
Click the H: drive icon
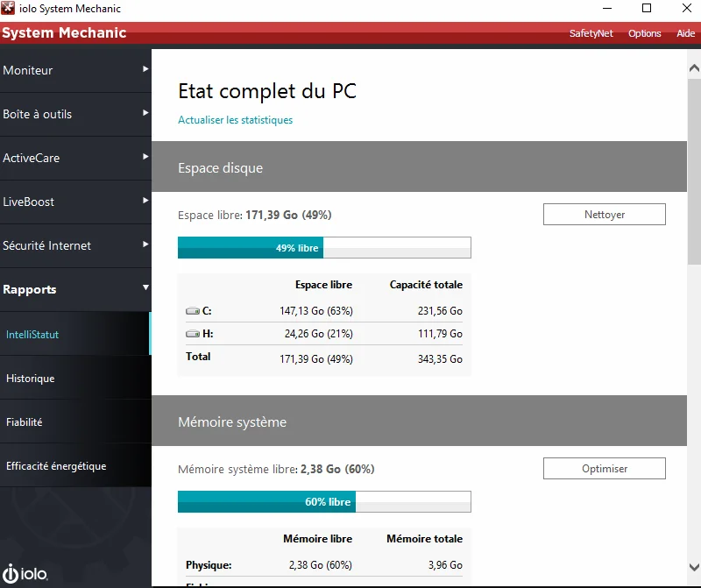[x=193, y=334]
